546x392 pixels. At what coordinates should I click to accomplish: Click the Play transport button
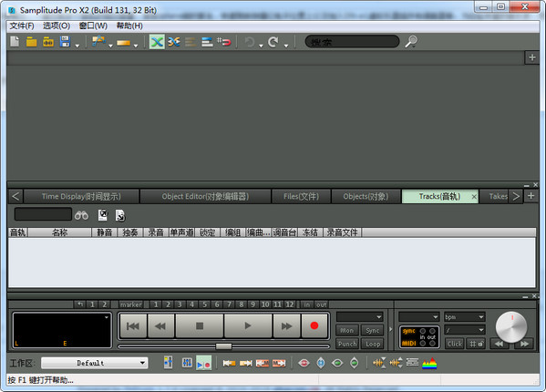[248, 325]
